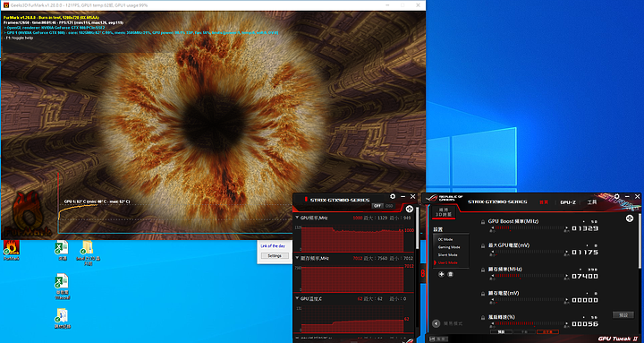The width and height of the screenshot is (644, 343).
Task: Click the fan speed value field 00056
Action: tap(585, 323)
